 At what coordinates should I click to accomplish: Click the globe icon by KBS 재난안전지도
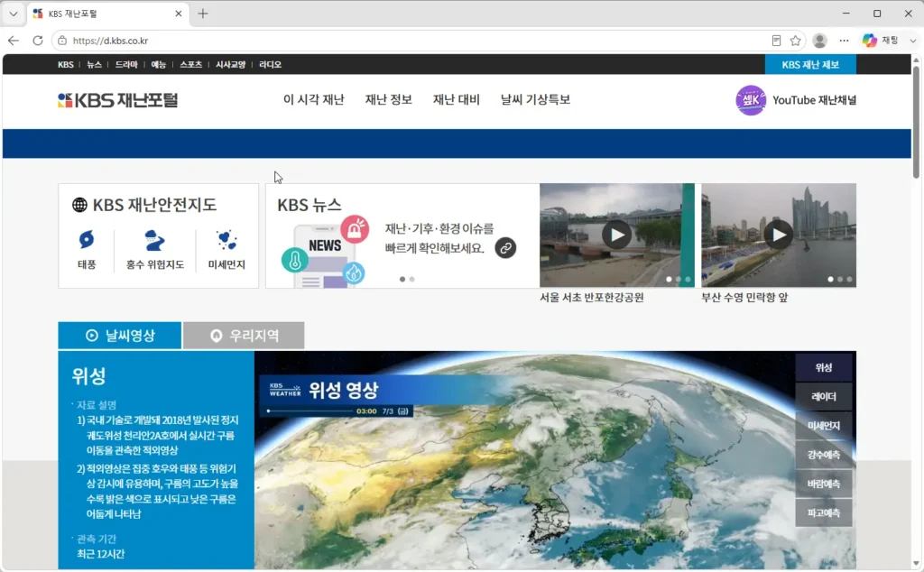[79, 205]
